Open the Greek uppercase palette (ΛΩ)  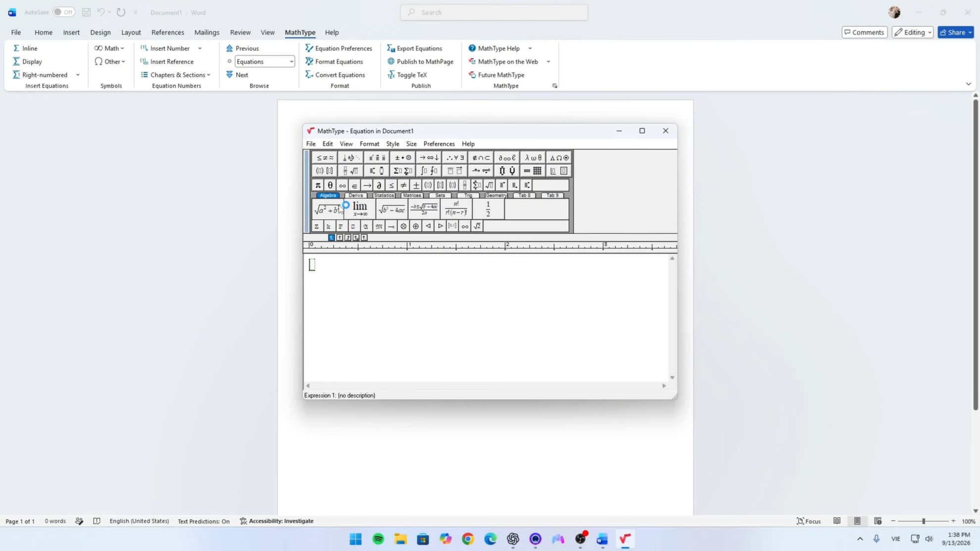(559, 157)
